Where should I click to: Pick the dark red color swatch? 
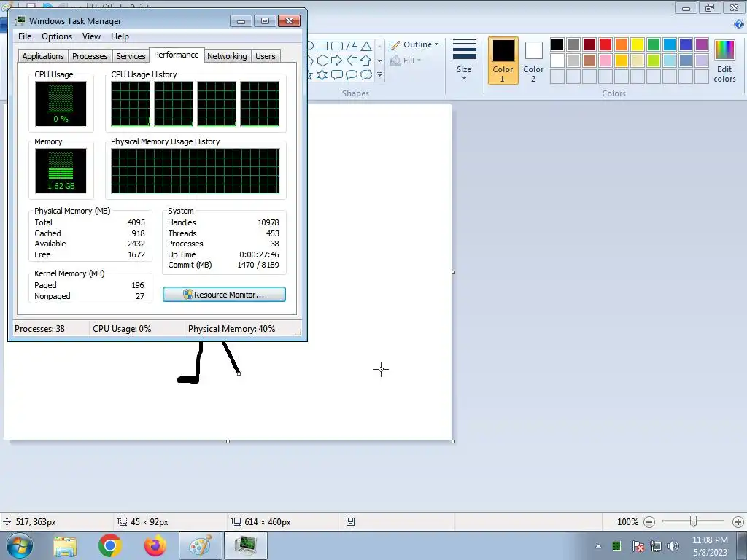click(589, 44)
